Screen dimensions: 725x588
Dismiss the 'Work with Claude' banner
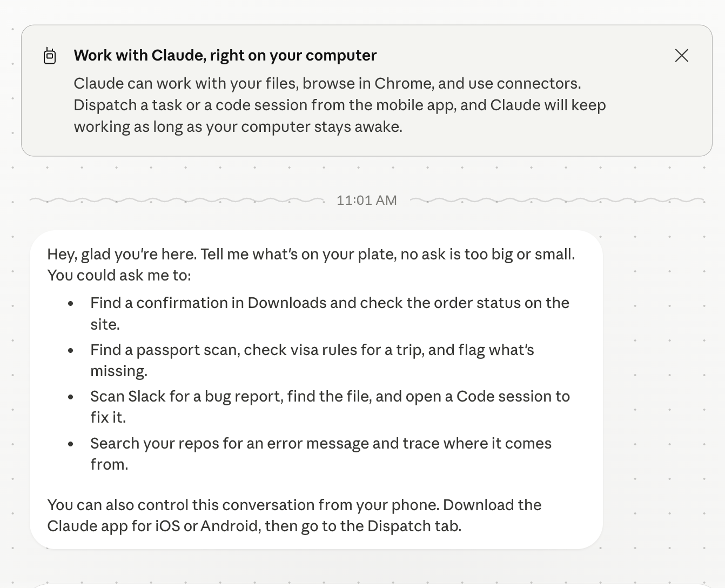pyautogui.click(x=681, y=55)
